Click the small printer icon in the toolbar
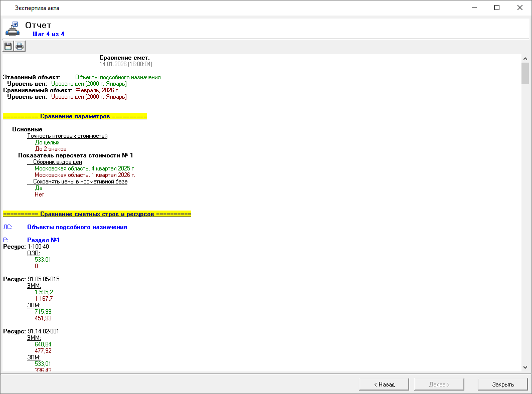Viewport: 532px width, 394px height. click(20, 47)
